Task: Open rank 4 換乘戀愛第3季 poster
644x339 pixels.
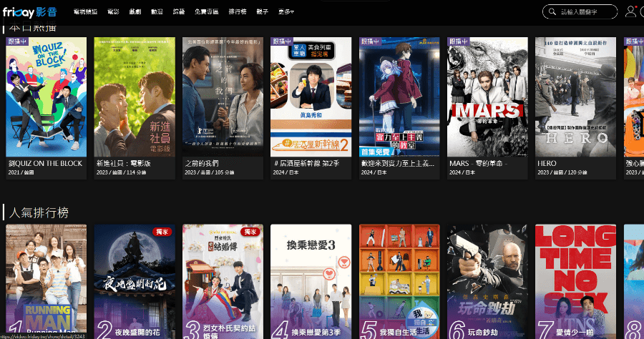Action: [x=311, y=282]
